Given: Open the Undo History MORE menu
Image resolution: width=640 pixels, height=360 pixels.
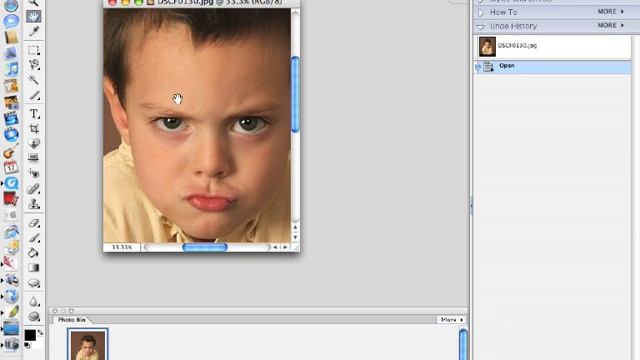Looking at the screenshot, I should pyautogui.click(x=611, y=26).
